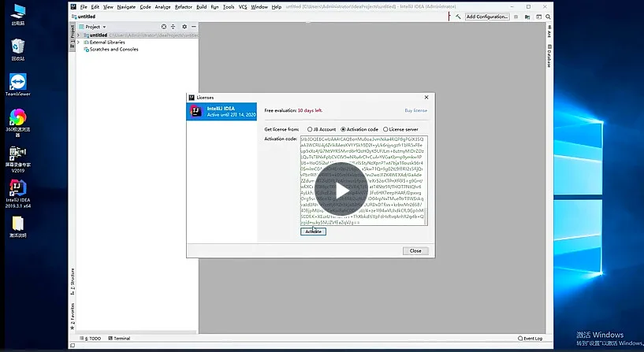Click Add Configuration button

[487, 17]
